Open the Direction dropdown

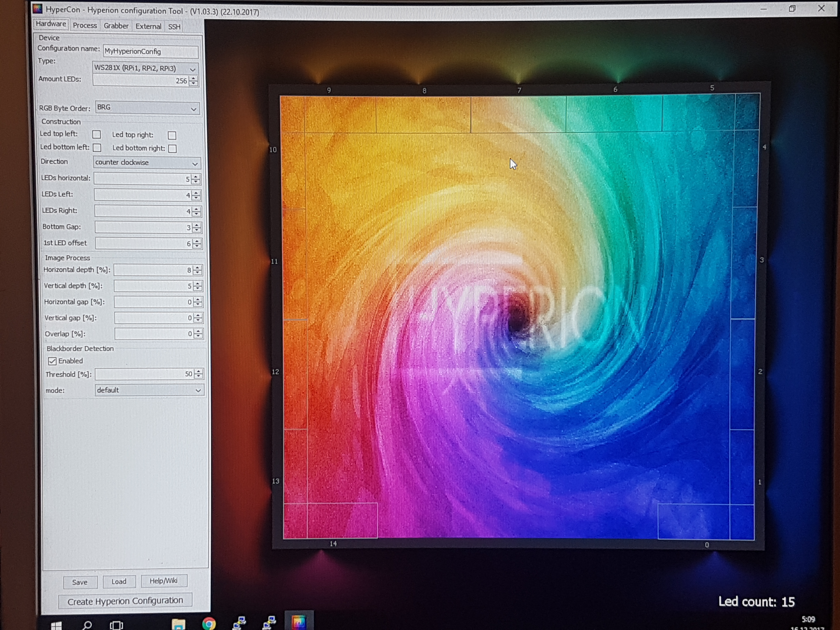tap(147, 162)
